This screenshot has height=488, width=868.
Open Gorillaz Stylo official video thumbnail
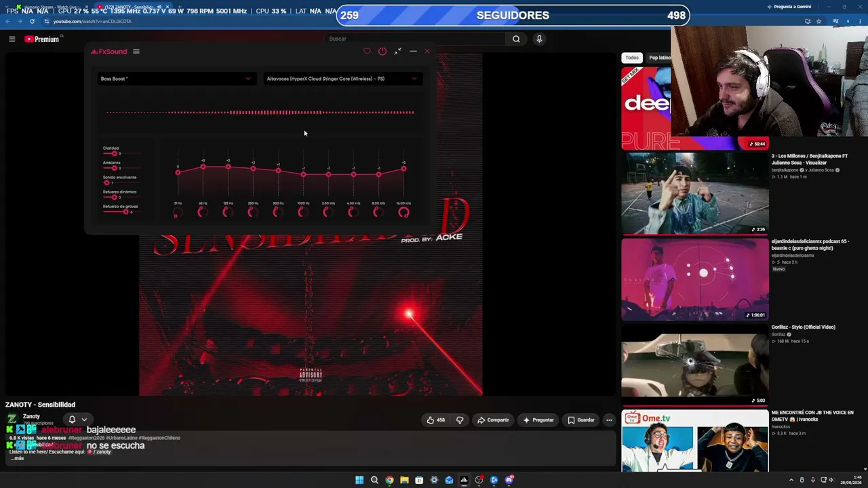coord(695,365)
